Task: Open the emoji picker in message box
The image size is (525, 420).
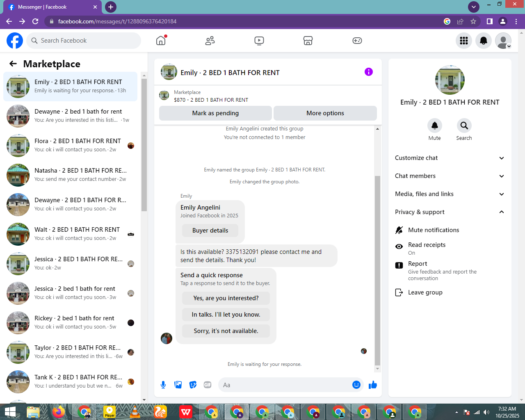Action: 356,385
